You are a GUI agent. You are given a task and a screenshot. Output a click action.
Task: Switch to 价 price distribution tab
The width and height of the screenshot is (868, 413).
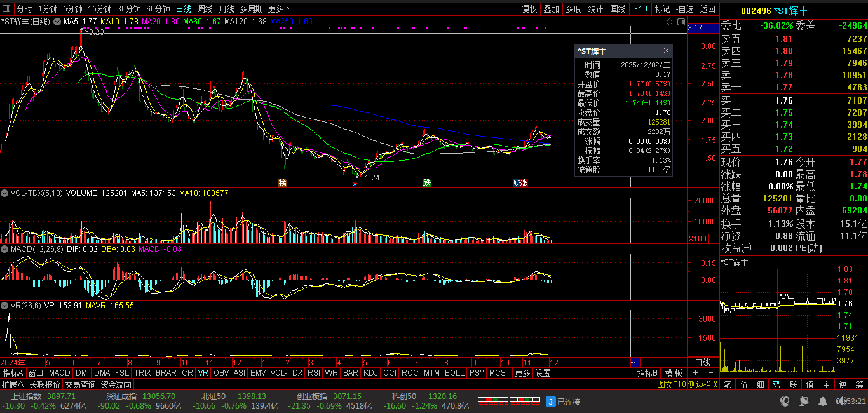[744, 384]
